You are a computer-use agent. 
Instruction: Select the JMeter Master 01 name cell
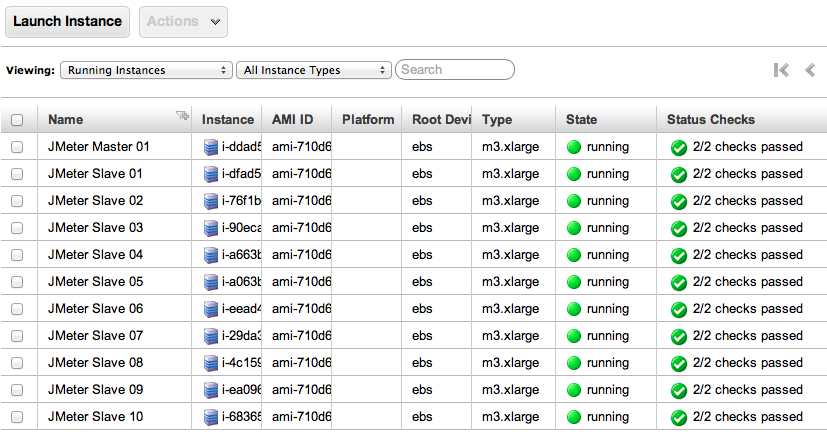tap(114, 147)
